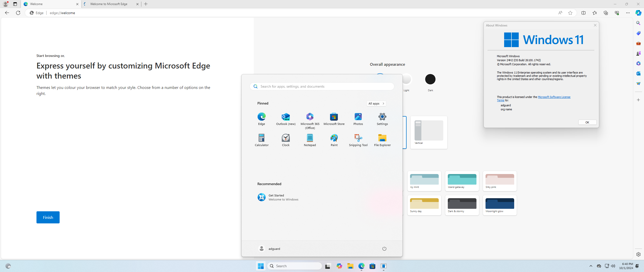Click the Finish button

click(48, 217)
